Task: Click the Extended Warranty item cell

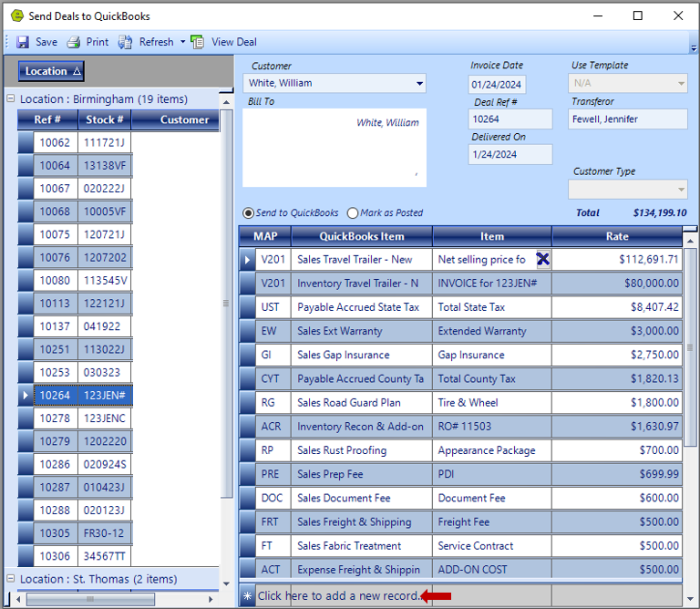Action: tap(492, 331)
